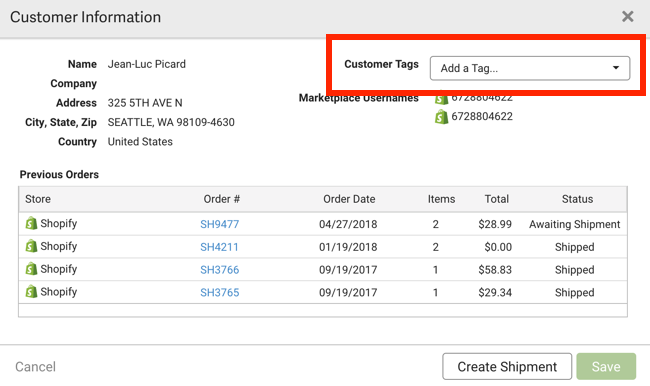Image resolution: width=650 pixels, height=386 pixels.
Task: Sort by Order Date column header
Action: 349,199
